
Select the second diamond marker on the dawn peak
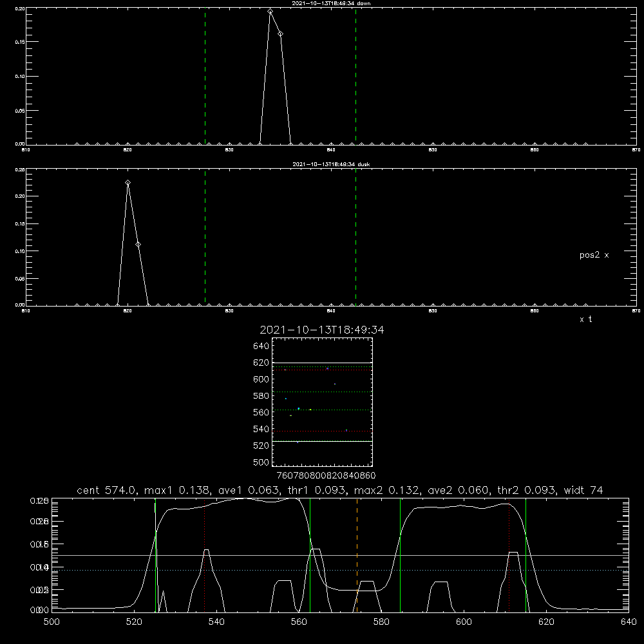pos(280,33)
